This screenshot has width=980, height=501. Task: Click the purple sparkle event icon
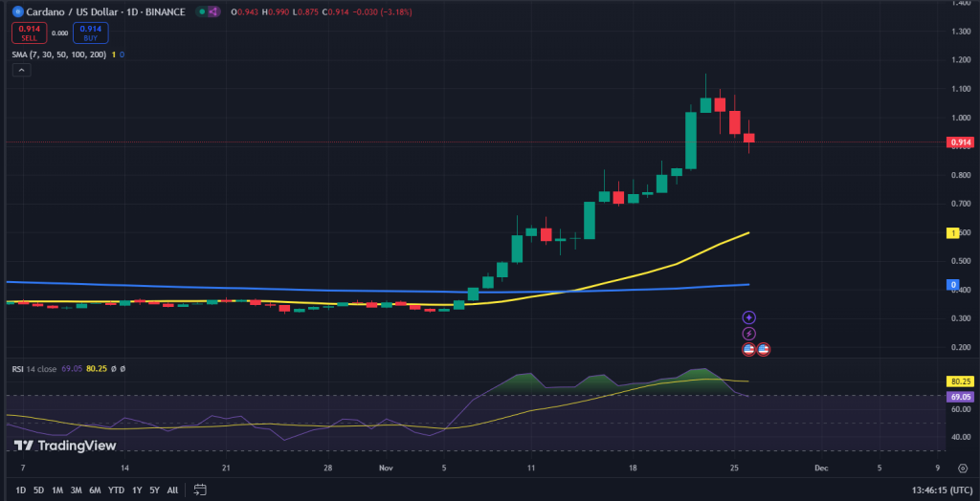click(748, 317)
